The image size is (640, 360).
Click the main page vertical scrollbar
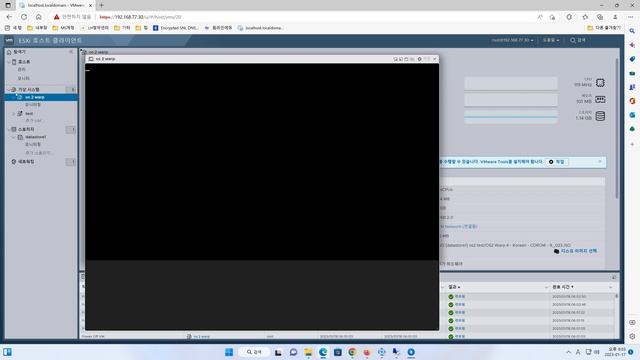(x=617, y=128)
